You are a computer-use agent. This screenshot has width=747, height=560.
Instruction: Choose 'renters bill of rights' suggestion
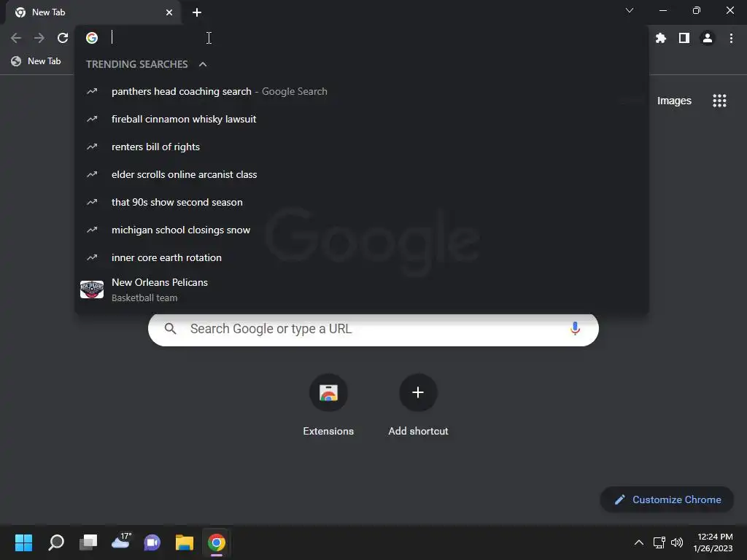point(362,147)
